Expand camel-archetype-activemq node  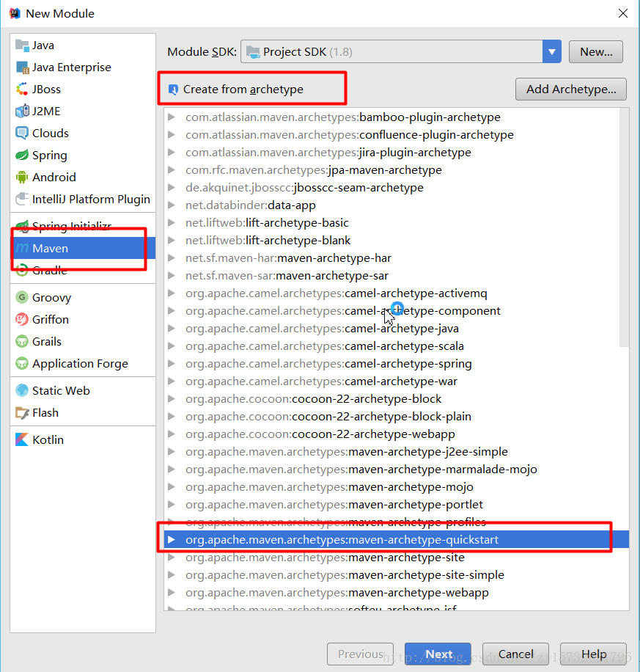tap(172, 293)
